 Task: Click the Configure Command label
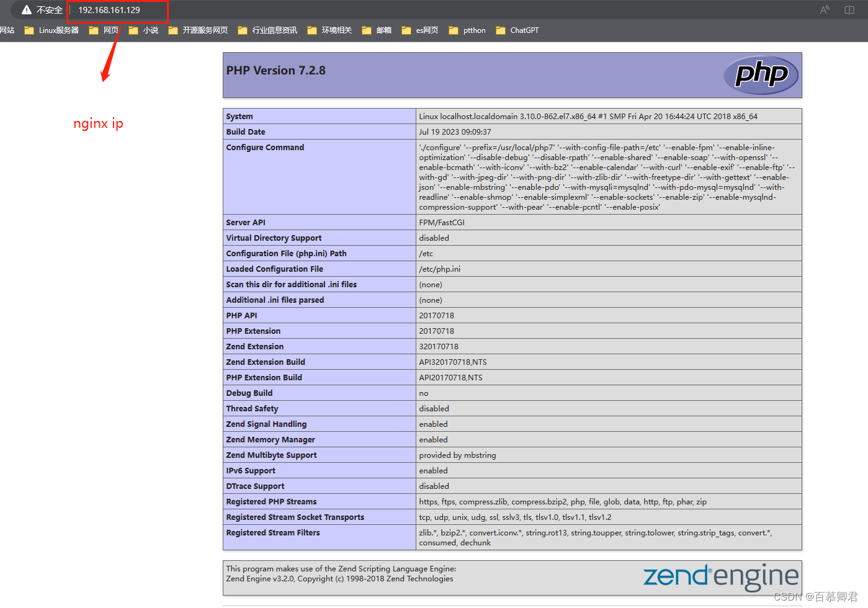[265, 148]
